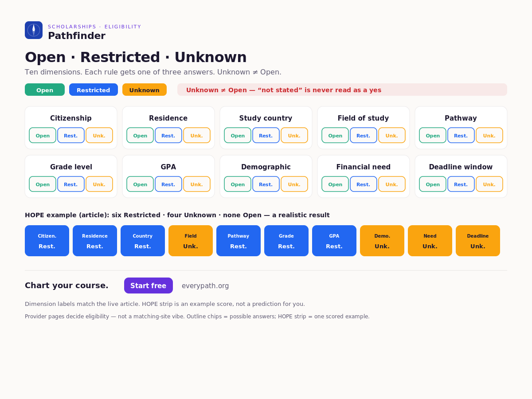Click the Financial need card title

[x=364, y=167]
